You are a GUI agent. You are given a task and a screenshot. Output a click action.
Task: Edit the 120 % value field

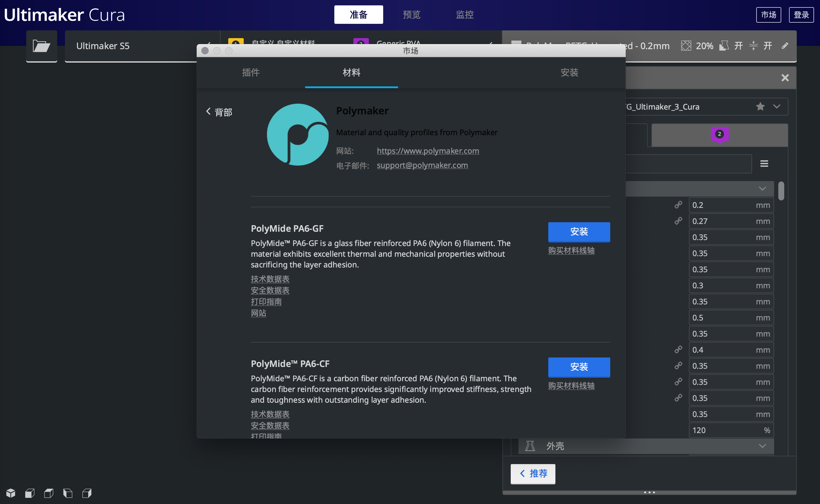pos(731,430)
